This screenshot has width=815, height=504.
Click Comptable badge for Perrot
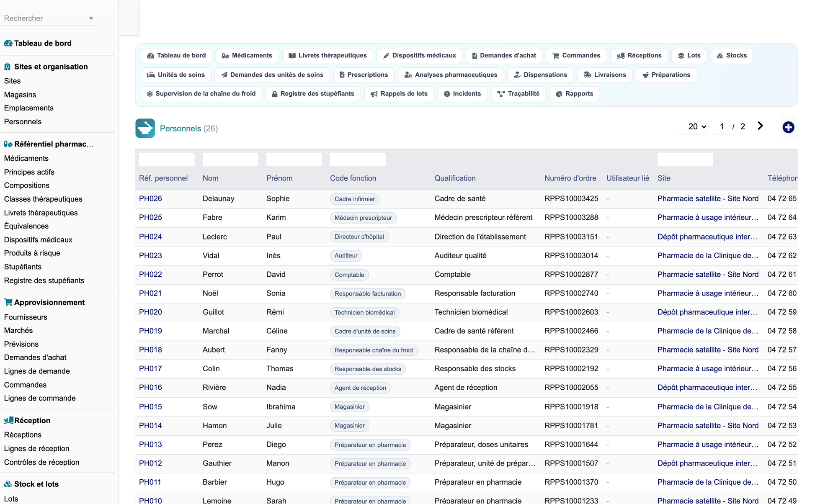click(349, 275)
